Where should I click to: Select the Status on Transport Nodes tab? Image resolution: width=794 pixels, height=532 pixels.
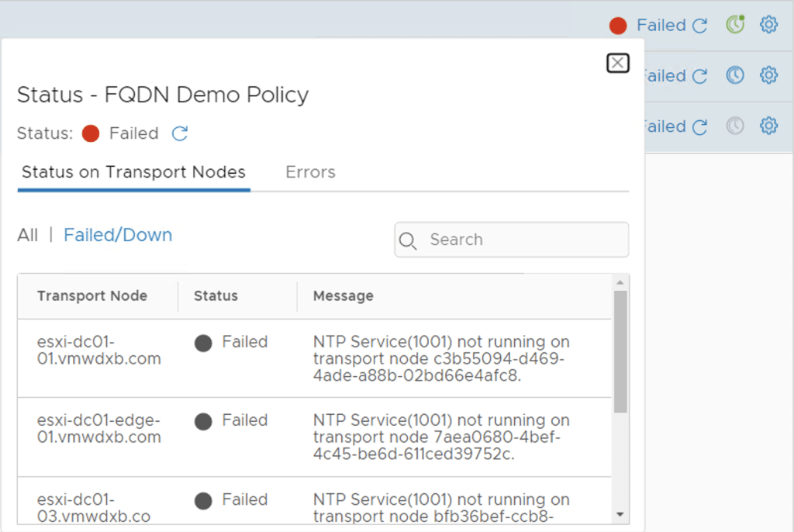(x=133, y=172)
